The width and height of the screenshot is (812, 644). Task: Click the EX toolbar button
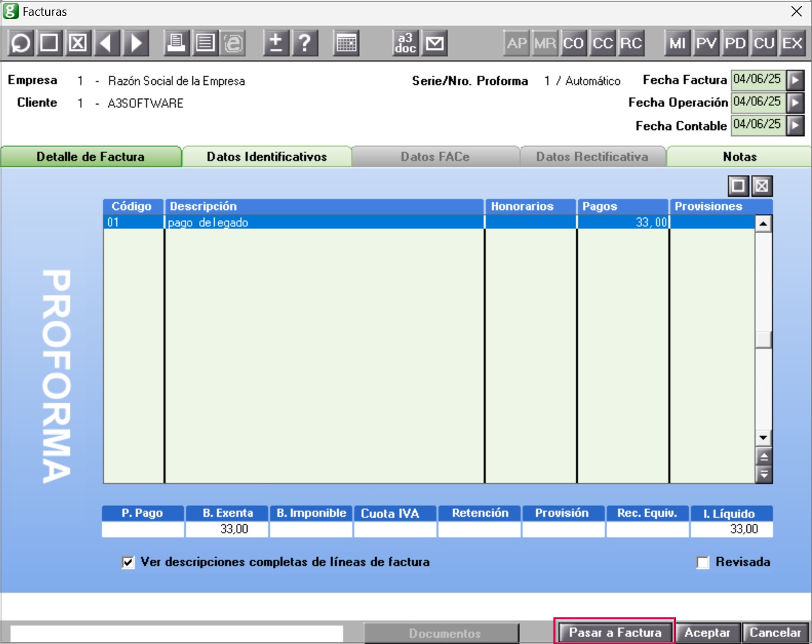coord(792,43)
